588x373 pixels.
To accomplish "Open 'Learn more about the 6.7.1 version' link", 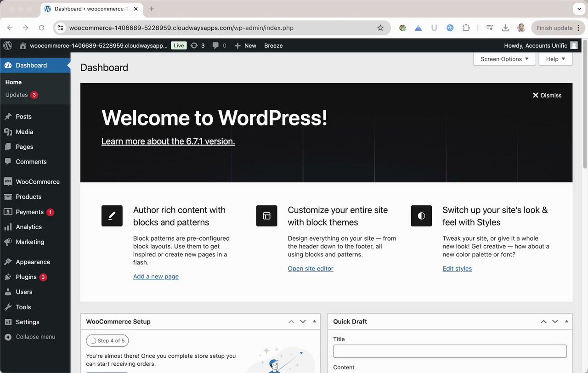I will pyautogui.click(x=168, y=141).
